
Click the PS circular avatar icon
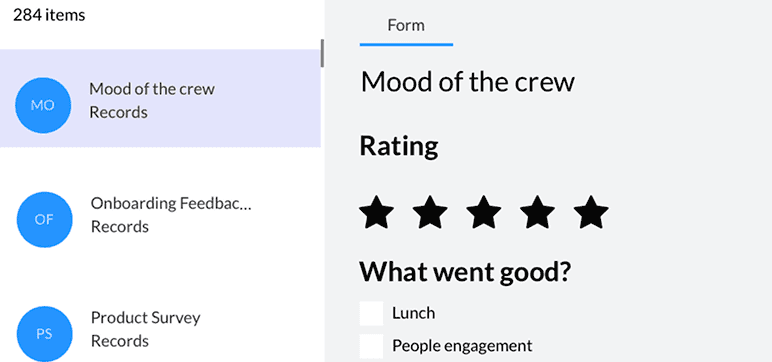tap(44, 334)
